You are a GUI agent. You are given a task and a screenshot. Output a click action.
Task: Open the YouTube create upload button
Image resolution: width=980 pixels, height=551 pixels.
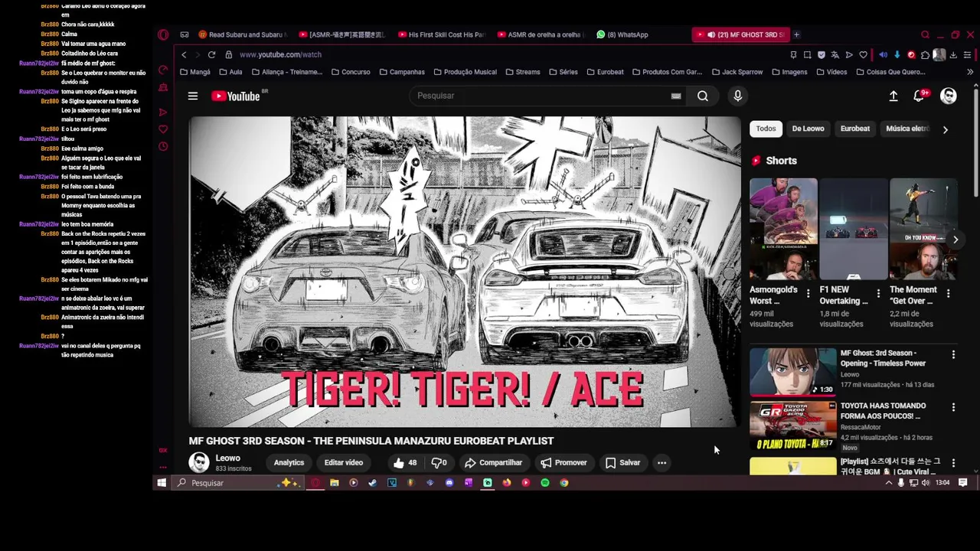coord(893,96)
